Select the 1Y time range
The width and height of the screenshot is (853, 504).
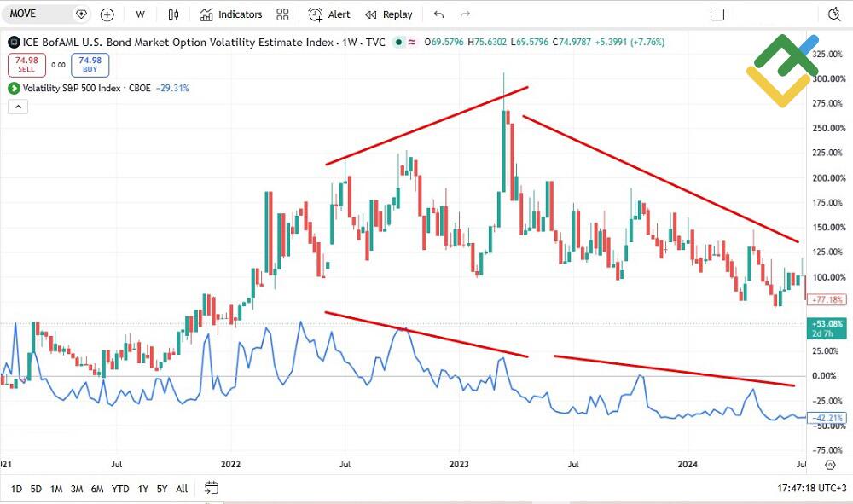tap(143, 489)
